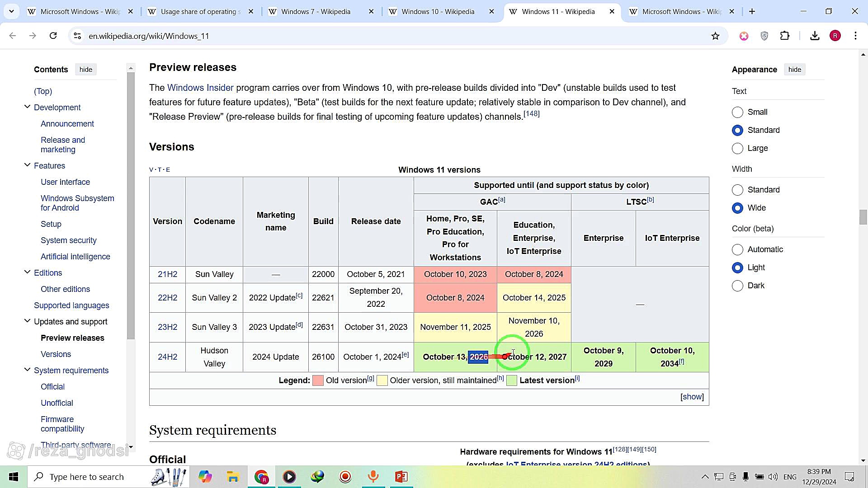Open a new browser tab
This screenshot has height=488, width=868.
(x=752, y=11)
